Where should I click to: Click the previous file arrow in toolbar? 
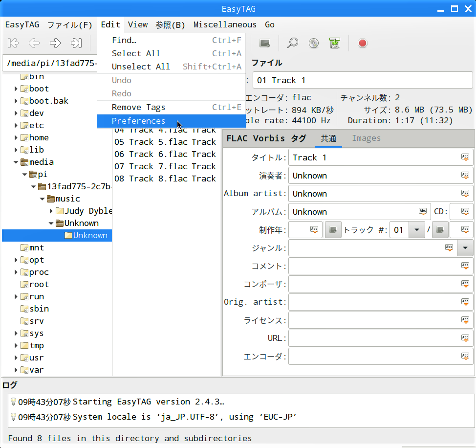click(34, 43)
